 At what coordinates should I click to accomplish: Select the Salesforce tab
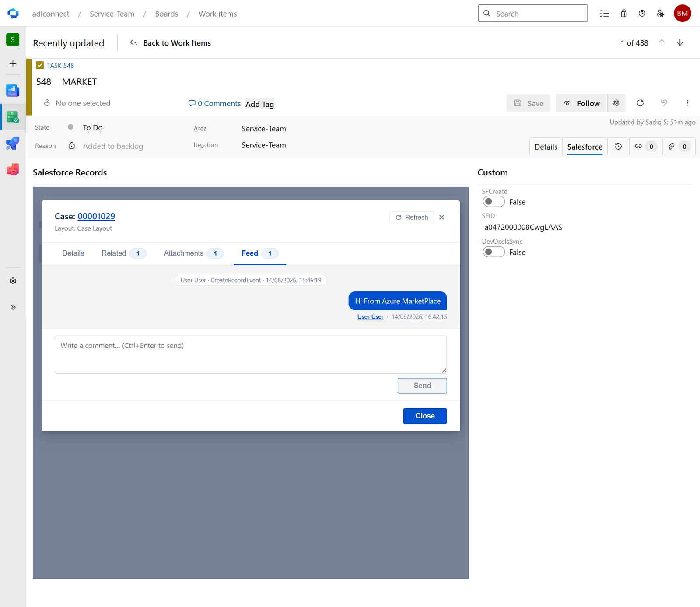[585, 147]
